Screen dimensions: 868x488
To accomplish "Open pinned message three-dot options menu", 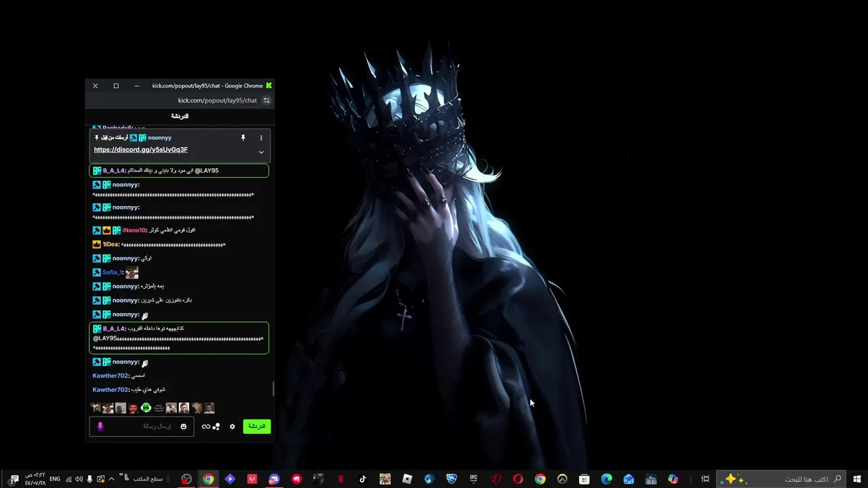I will tap(261, 138).
